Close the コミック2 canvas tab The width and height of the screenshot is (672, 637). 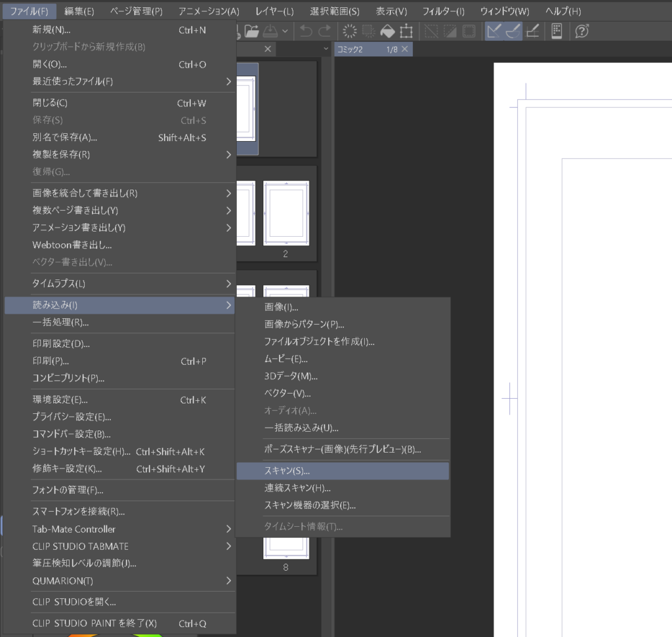pyautogui.click(x=405, y=49)
